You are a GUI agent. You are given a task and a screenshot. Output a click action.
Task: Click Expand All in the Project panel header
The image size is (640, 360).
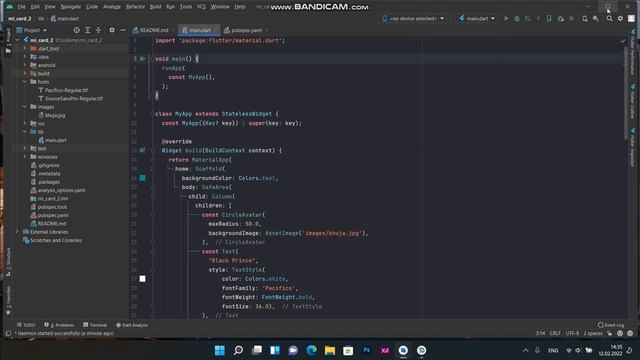pos(87,30)
